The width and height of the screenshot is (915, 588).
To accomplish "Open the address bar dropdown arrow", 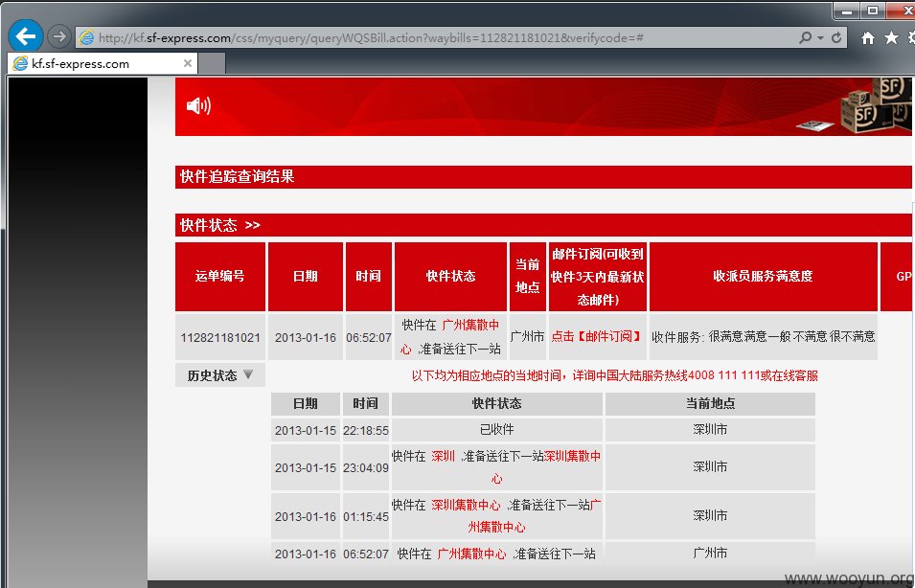I will [x=820, y=38].
